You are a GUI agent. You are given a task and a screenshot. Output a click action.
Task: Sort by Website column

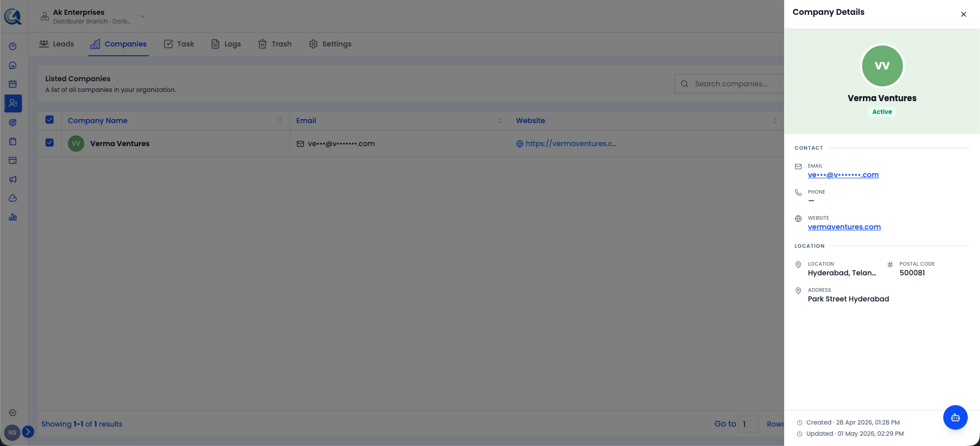[x=775, y=121]
